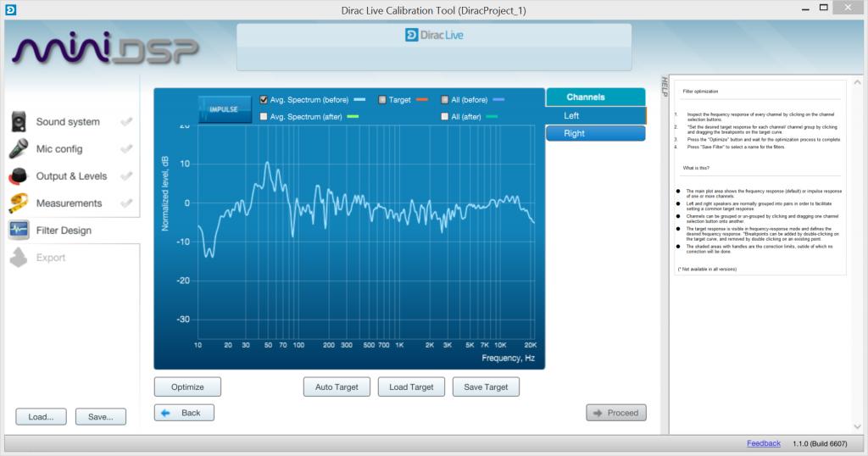This screenshot has width=868, height=456.
Task: Click the 'Normalized level, dB' axis label
Action: pyautogui.click(x=165, y=193)
